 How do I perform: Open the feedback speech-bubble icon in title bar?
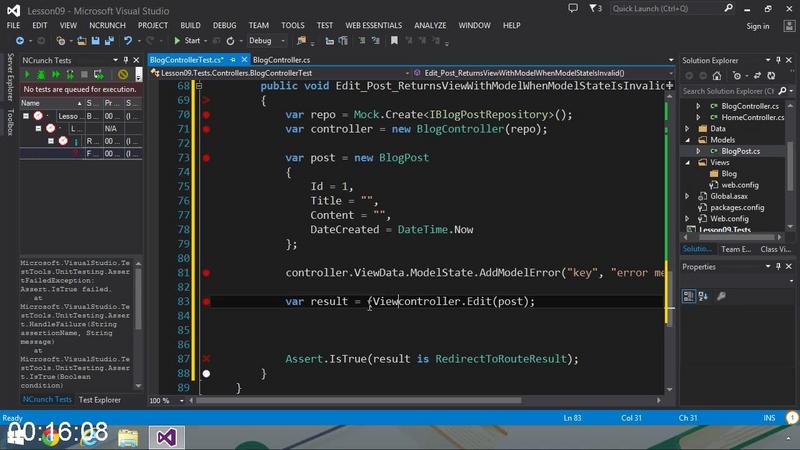click(x=573, y=8)
